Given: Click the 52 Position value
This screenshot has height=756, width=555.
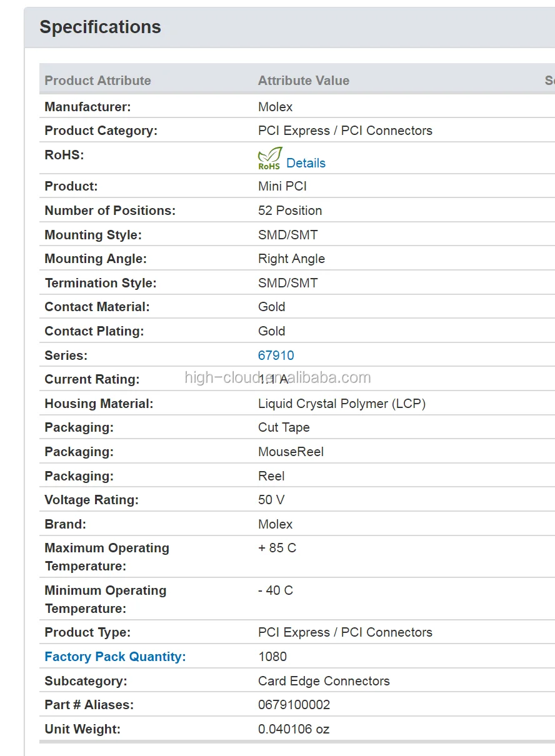Looking at the screenshot, I should [290, 211].
